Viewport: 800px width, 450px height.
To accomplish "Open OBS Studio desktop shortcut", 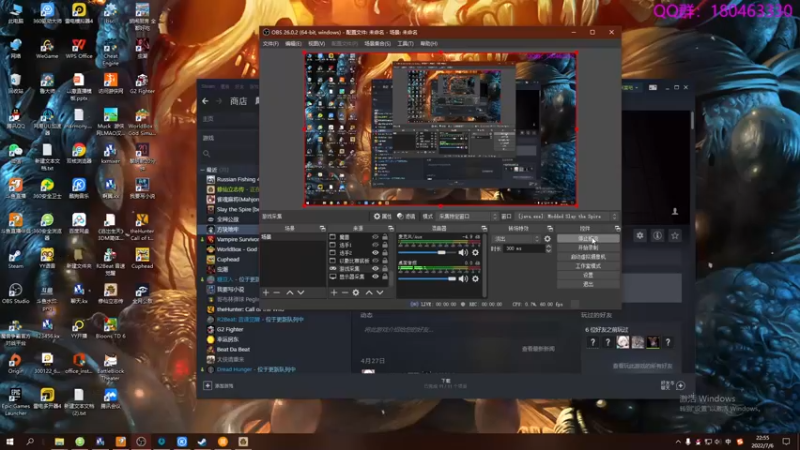I will point(15,293).
